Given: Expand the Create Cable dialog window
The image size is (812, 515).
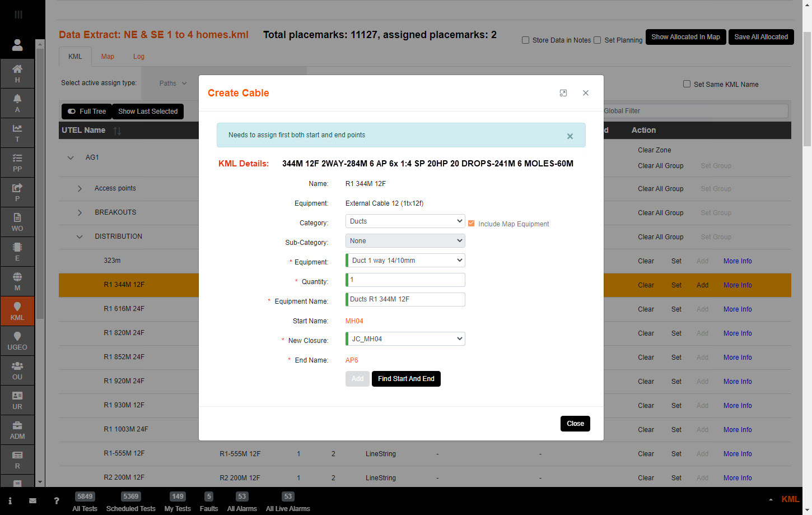Looking at the screenshot, I should click(x=563, y=93).
